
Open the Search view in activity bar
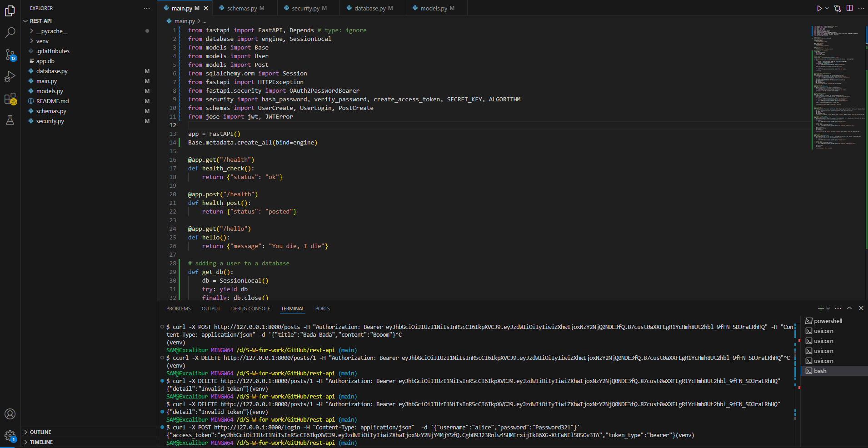coord(10,32)
